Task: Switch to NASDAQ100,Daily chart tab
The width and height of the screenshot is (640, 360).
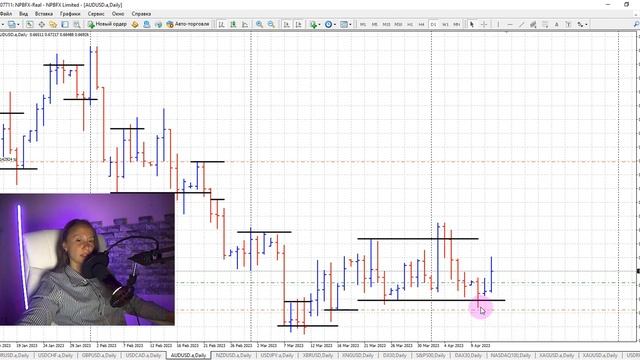Action: click(510, 356)
